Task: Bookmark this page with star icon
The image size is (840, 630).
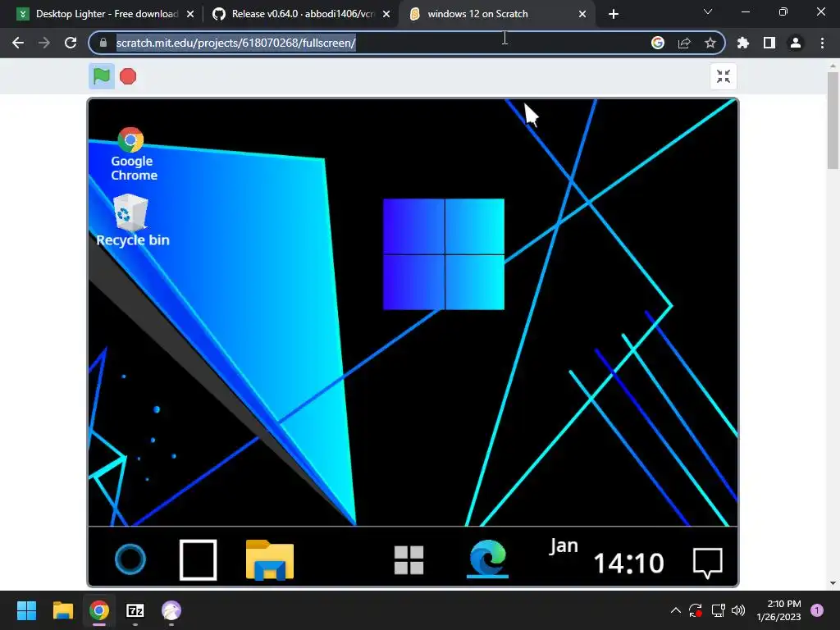Action: pos(710,43)
